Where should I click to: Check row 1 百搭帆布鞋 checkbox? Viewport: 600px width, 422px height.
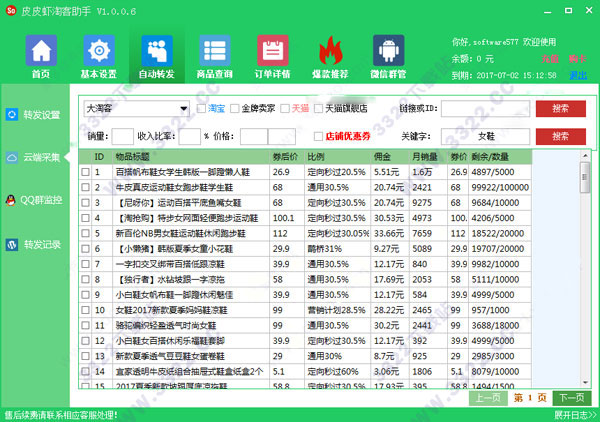[85, 172]
